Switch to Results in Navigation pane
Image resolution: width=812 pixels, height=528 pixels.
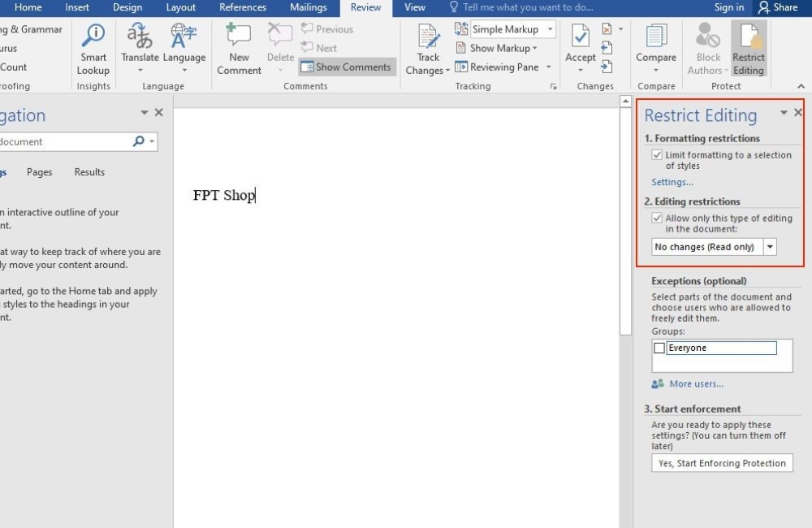point(89,172)
